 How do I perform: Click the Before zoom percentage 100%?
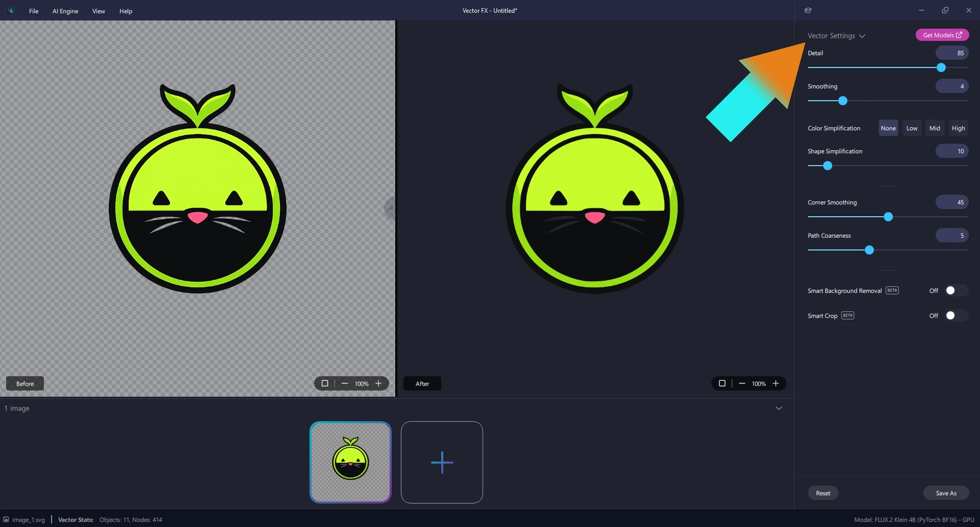coord(362,384)
